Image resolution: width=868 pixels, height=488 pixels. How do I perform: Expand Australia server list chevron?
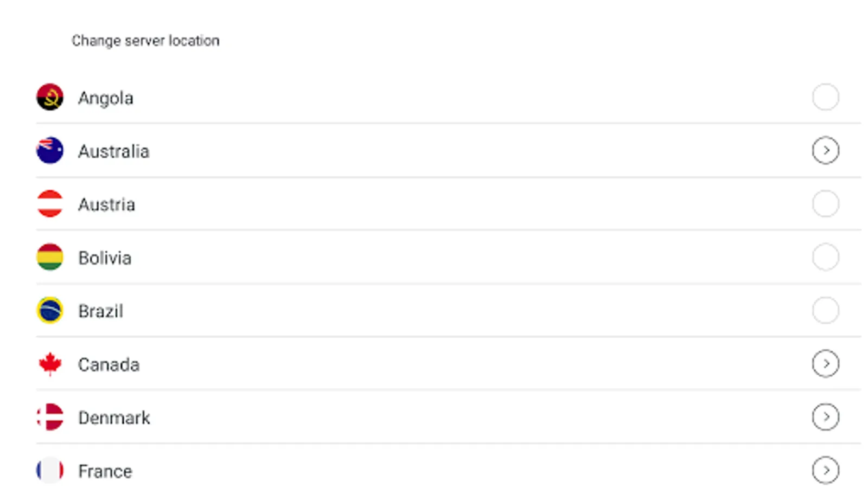pos(825,150)
